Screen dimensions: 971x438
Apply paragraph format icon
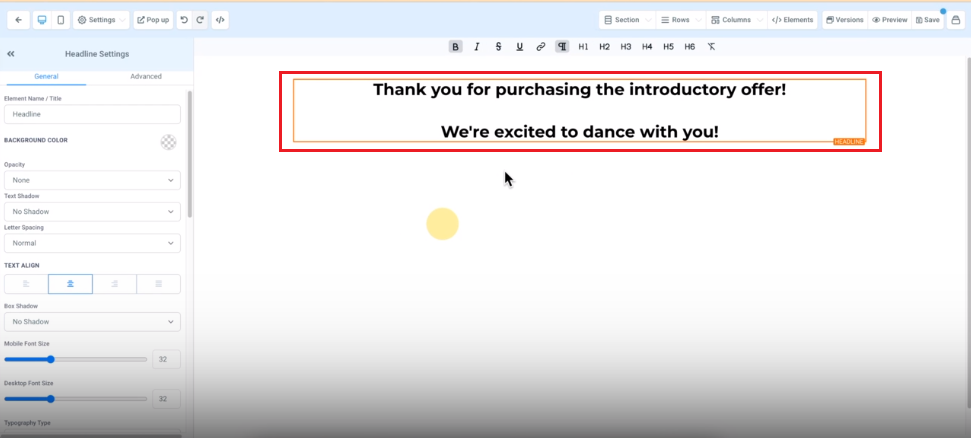click(x=562, y=46)
